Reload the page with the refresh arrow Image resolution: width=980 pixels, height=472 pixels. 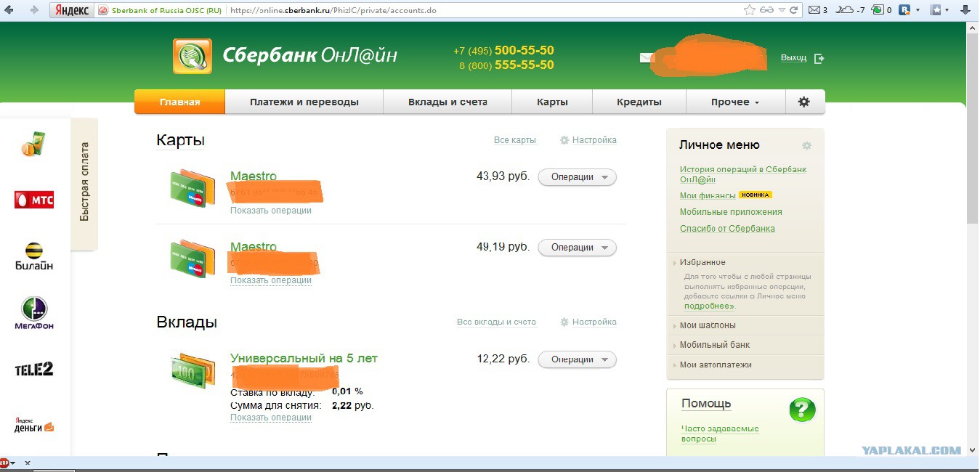(794, 10)
